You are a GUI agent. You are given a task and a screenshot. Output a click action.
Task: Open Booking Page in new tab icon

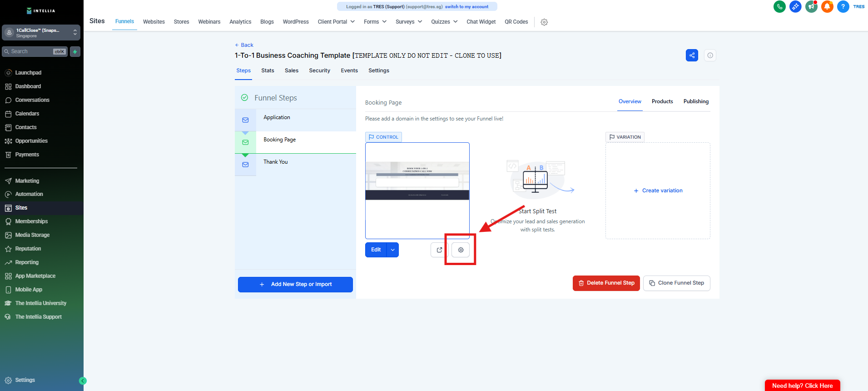(x=439, y=250)
